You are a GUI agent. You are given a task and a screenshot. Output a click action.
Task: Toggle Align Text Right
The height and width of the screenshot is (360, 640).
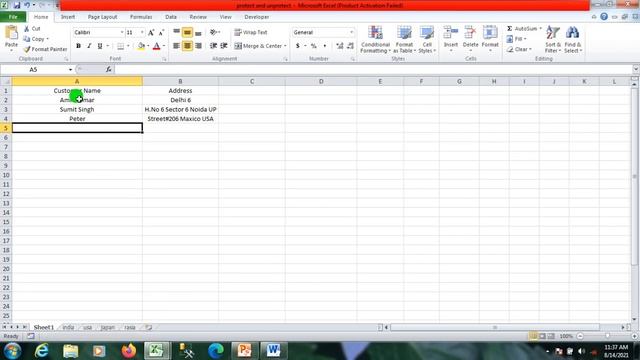pos(198,46)
